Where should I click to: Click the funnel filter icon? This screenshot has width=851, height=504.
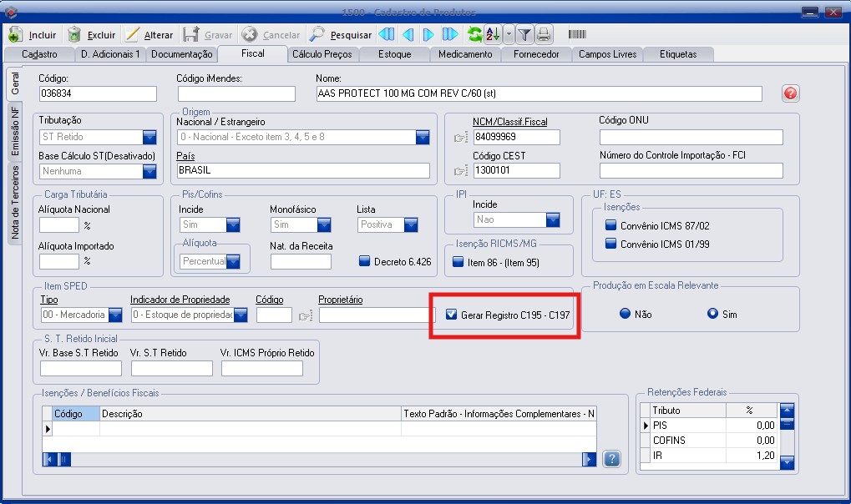(524, 35)
